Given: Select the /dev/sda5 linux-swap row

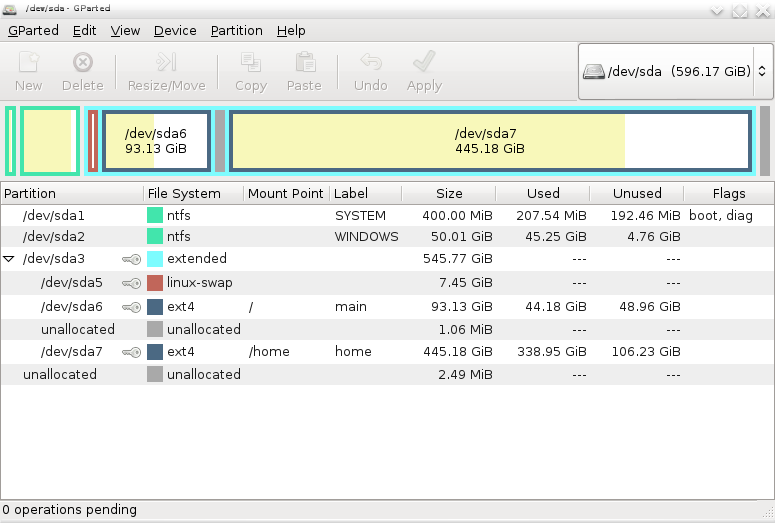Looking at the screenshot, I should [x=70, y=283].
